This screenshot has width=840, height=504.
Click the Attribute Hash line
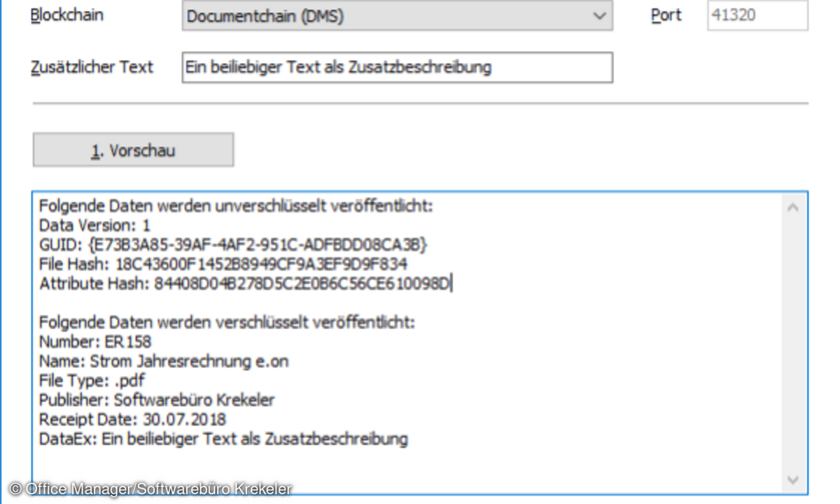(246, 283)
